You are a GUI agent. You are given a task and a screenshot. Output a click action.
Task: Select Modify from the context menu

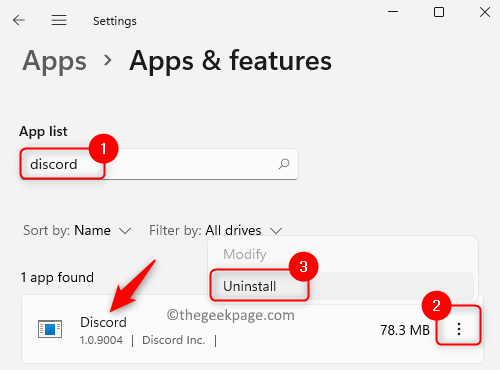click(245, 254)
